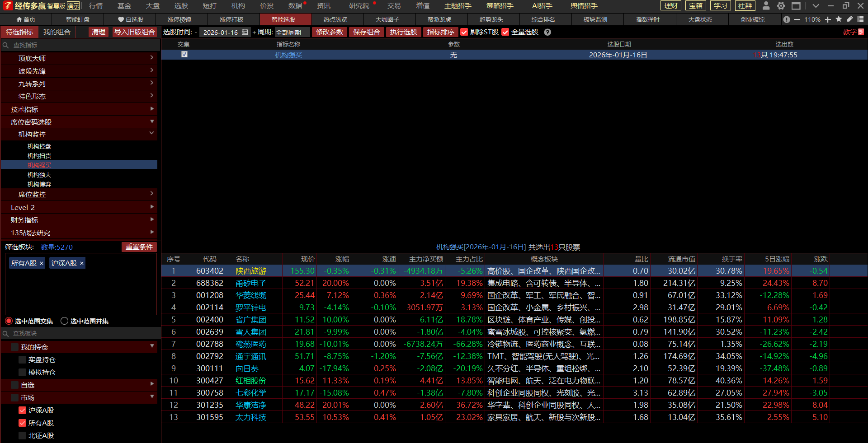Open the 研究院 menu
Screen dimensions: 868x443
pos(359,6)
